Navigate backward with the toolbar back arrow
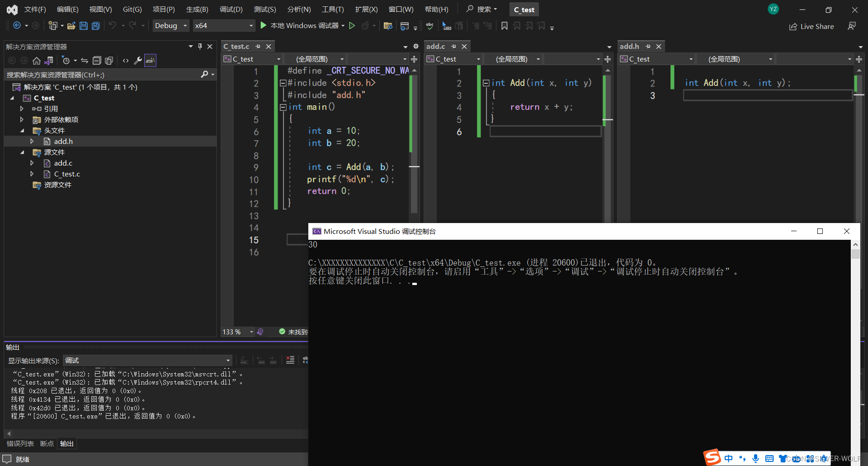This screenshot has width=868, height=466. click(x=17, y=26)
